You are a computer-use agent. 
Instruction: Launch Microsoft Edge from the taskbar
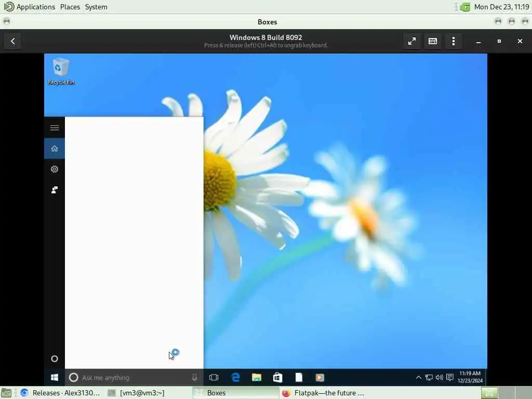(235, 377)
